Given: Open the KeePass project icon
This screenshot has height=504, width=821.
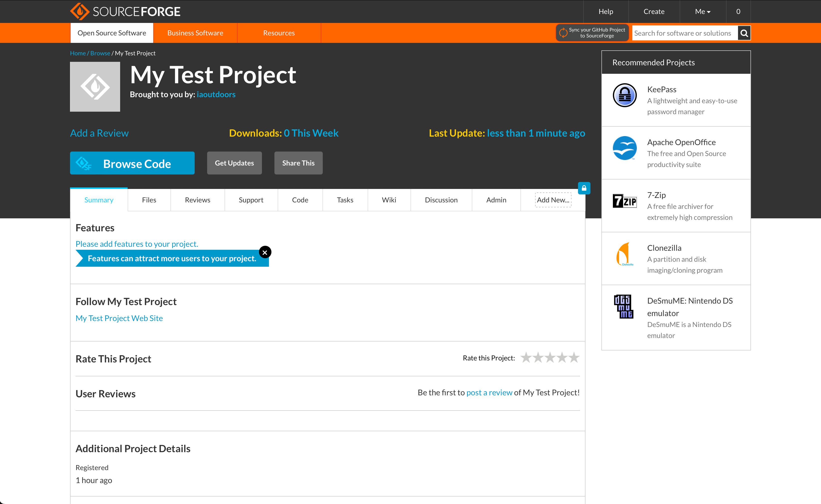Looking at the screenshot, I should [625, 95].
